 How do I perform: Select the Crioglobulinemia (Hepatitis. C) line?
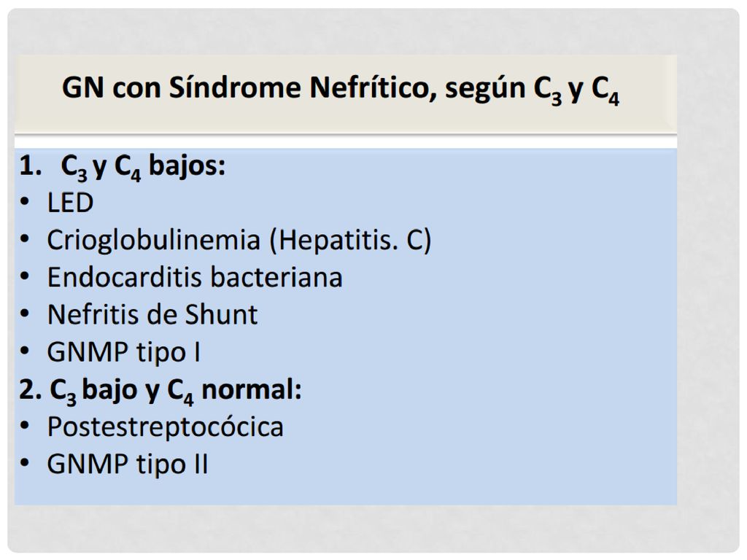tap(239, 240)
